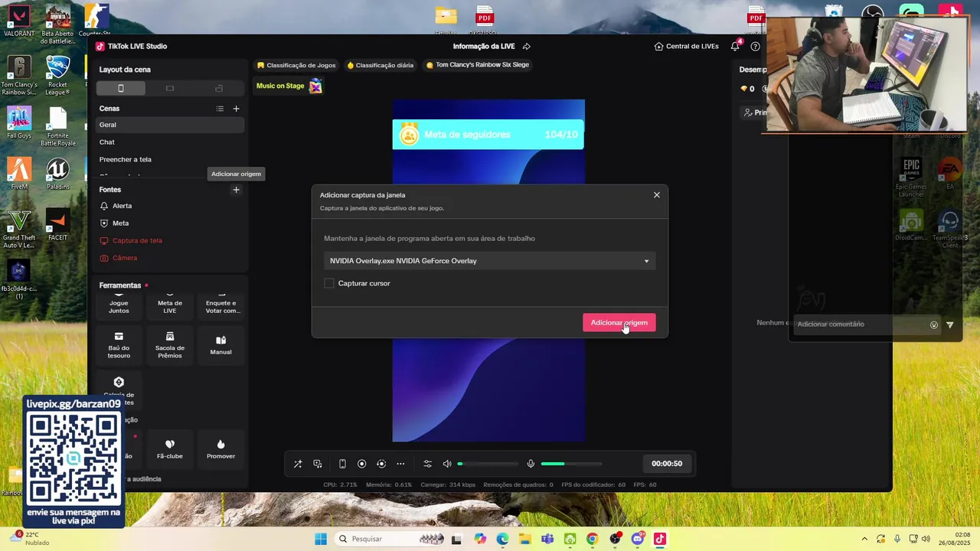The image size is (980, 551).
Task: Click the 00:00:50 live timer button
Action: click(667, 464)
